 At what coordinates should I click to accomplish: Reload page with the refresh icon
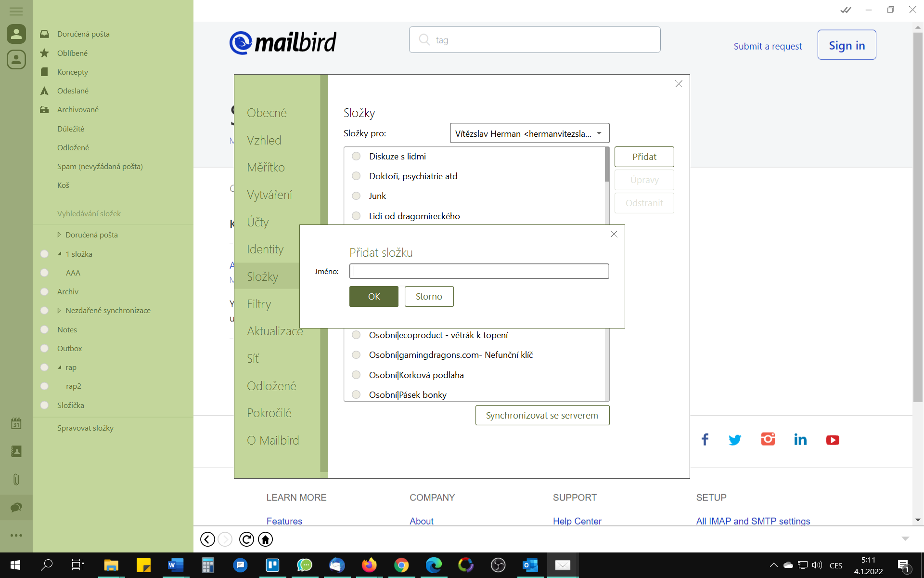[x=246, y=539]
